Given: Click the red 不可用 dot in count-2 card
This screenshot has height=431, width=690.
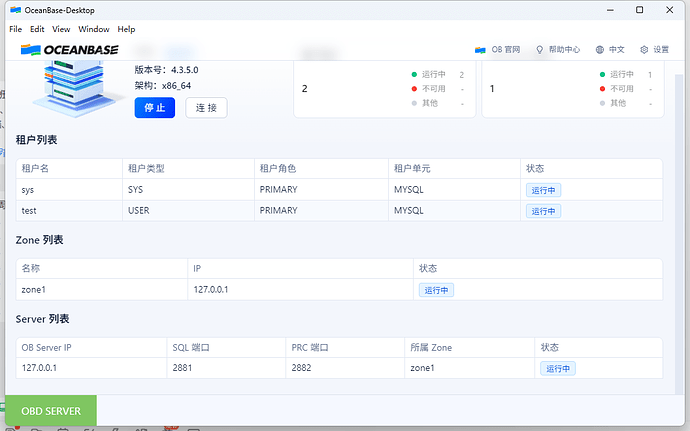Looking at the screenshot, I should 414,89.
